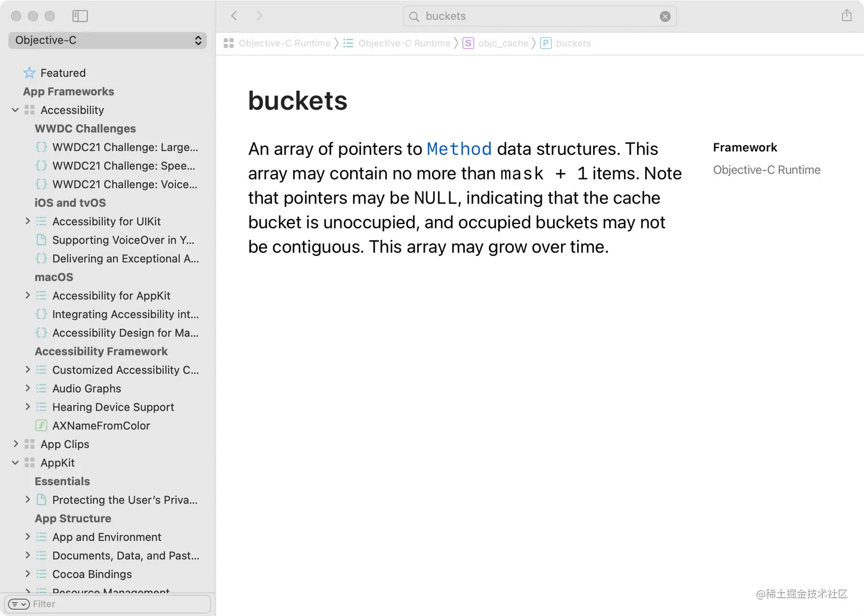864x616 pixels.
Task: Click the magnifying glass search icon
Action: (x=414, y=17)
